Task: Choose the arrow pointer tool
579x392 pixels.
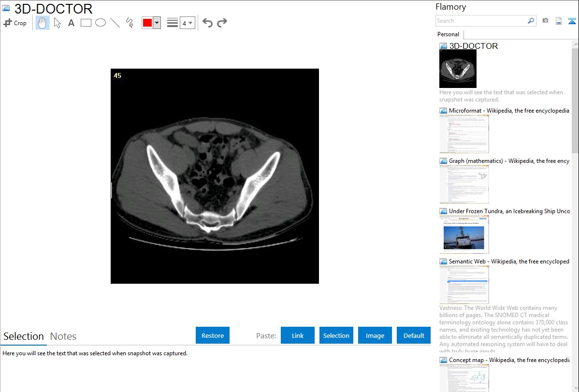Action: (57, 23)
